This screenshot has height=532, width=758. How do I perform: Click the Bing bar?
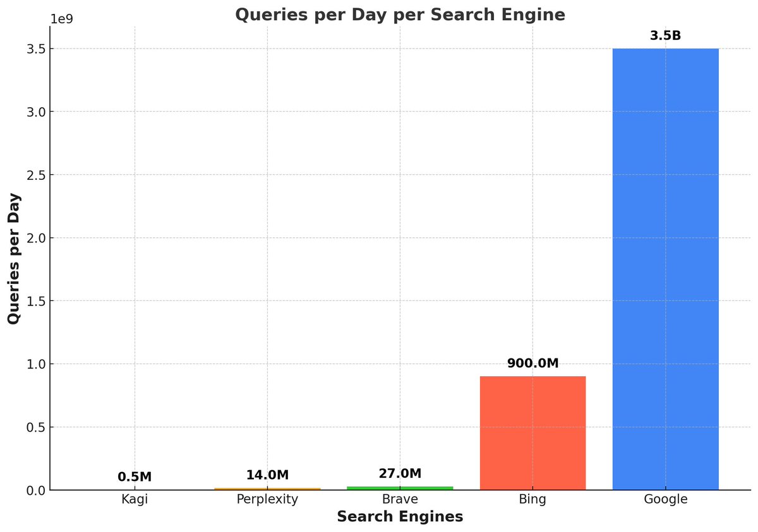pos(533,432)
